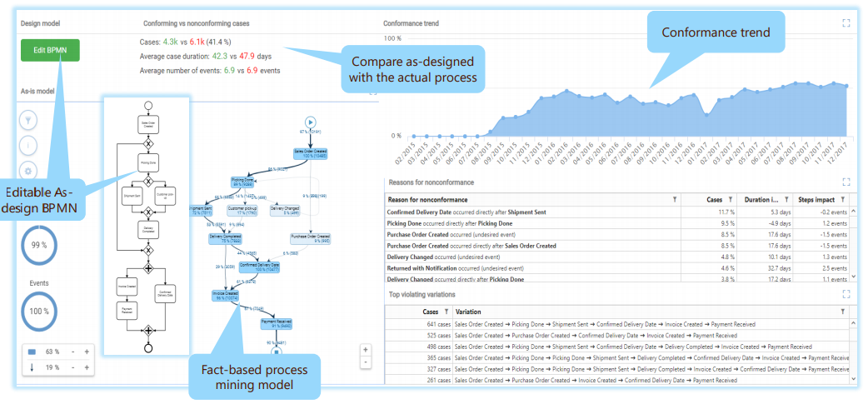Click the Events 100 % donut gauge
This screenshot has height=404, width=868.
(x=39, y=311)
